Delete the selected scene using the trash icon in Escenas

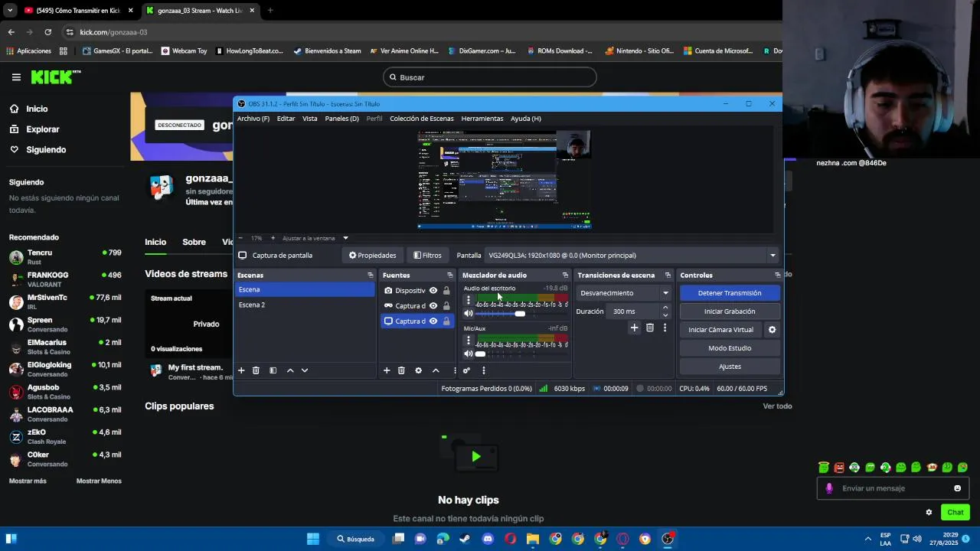click(x=256, y=370)
